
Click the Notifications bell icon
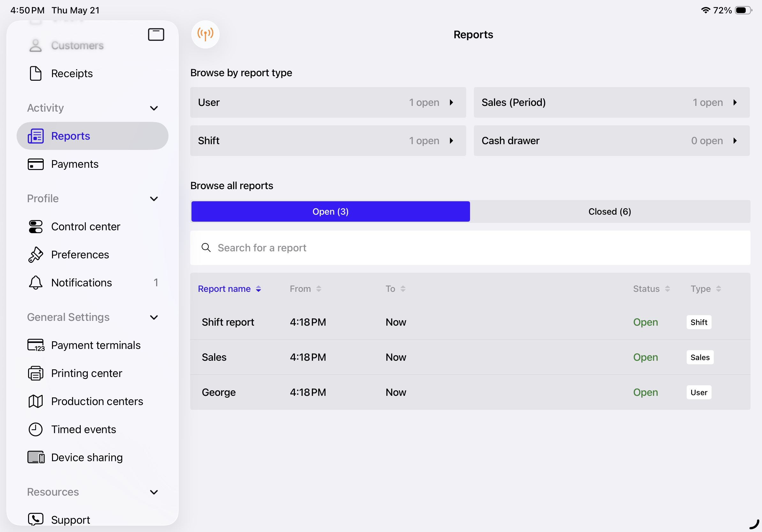35,283
